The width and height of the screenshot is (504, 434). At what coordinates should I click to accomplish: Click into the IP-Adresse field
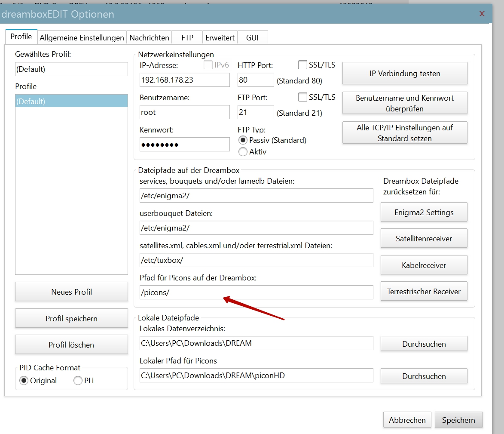[x=184, y=80]
